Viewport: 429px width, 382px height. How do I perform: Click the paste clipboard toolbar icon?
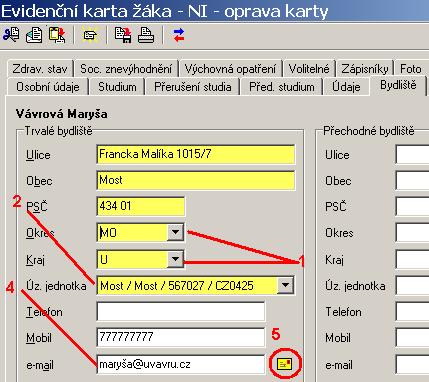(x=57, y=35)
